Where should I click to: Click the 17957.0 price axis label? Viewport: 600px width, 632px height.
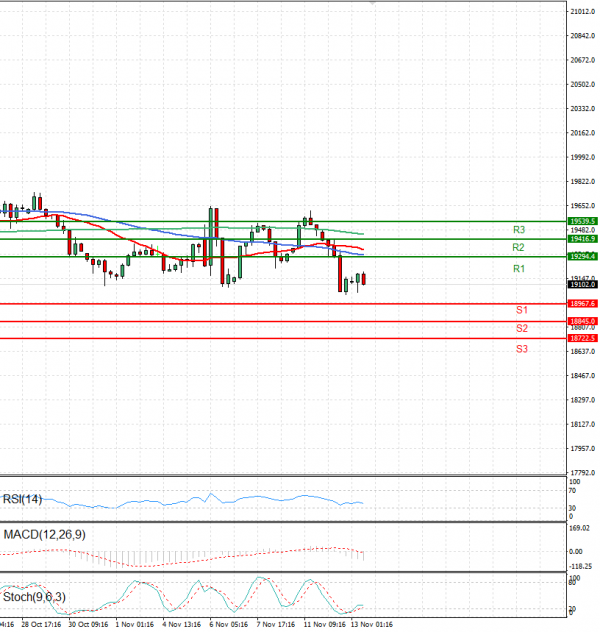[583, 449]
